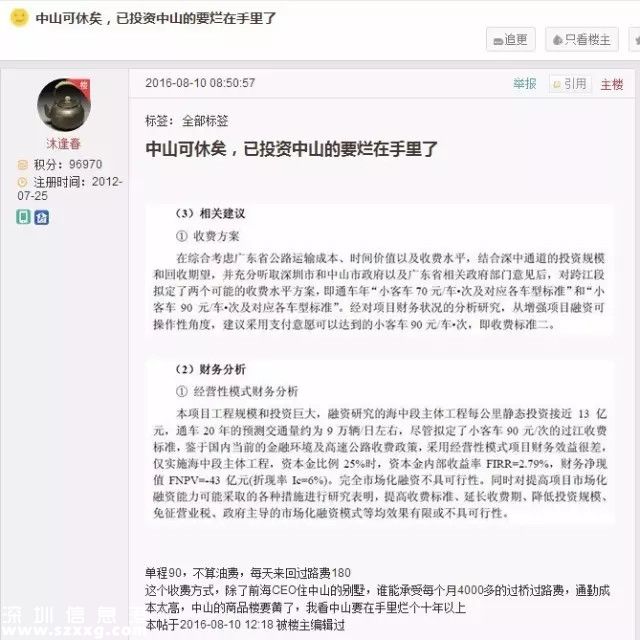
Task: Click the 举报 report link
Action: coord(524,84)
